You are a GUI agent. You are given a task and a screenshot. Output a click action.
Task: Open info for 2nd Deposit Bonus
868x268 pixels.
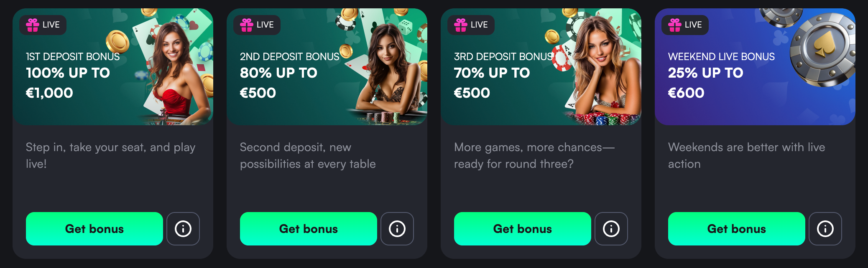point(397,229)
